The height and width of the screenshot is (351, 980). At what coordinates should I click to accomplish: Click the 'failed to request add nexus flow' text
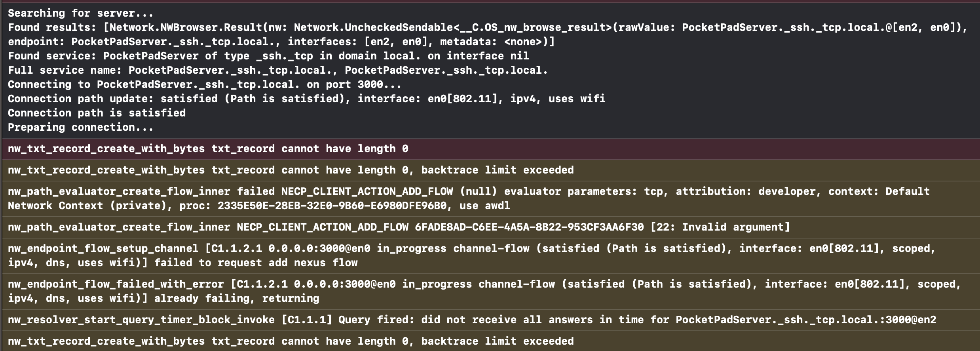point(256,263)
